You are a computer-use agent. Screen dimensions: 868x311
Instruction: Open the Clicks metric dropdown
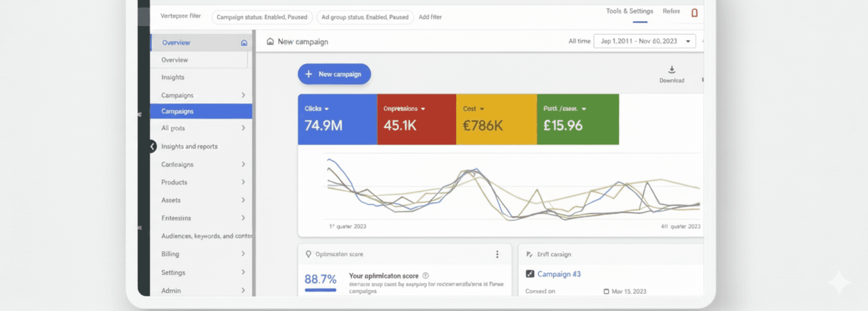[x=327, y=109]
